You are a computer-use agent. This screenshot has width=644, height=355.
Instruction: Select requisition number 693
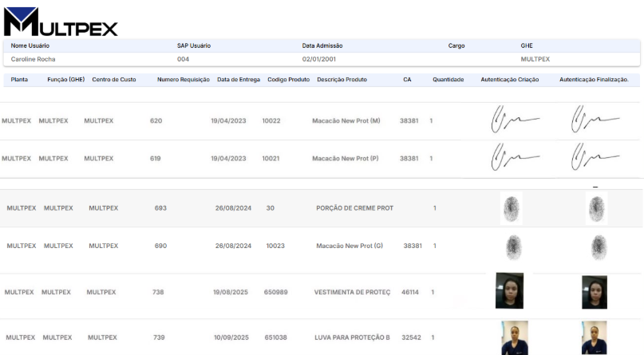tap(160, 208)
